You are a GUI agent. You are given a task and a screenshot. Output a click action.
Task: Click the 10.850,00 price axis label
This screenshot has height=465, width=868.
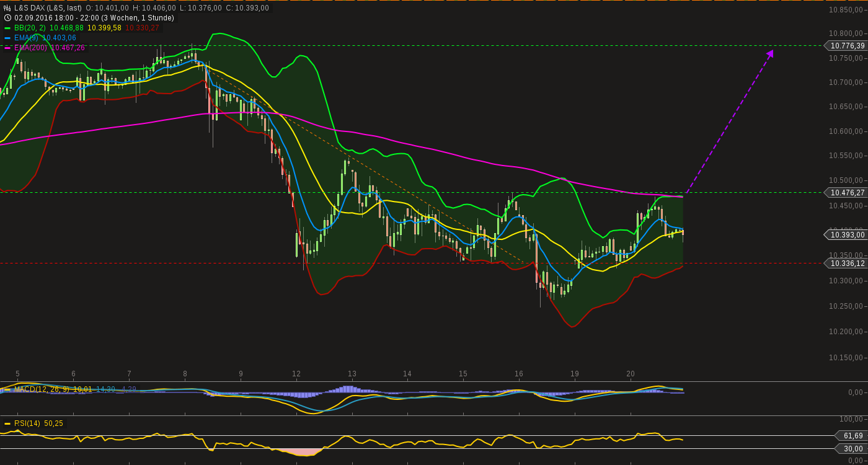[847, 10]
